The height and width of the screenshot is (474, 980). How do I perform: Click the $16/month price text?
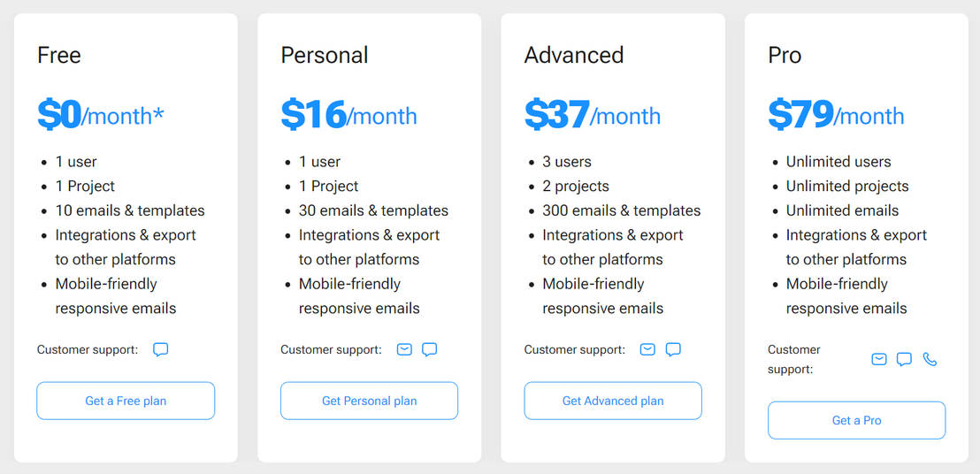click(x=348, y=115)
